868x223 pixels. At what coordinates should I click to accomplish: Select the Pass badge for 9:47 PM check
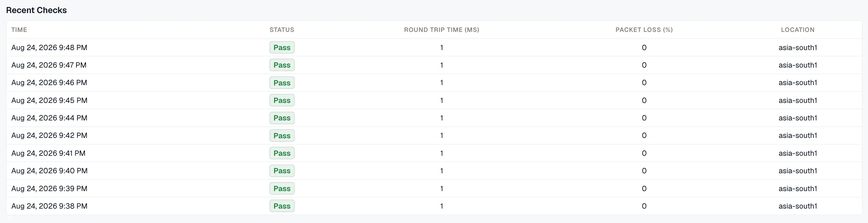(282, 65)
